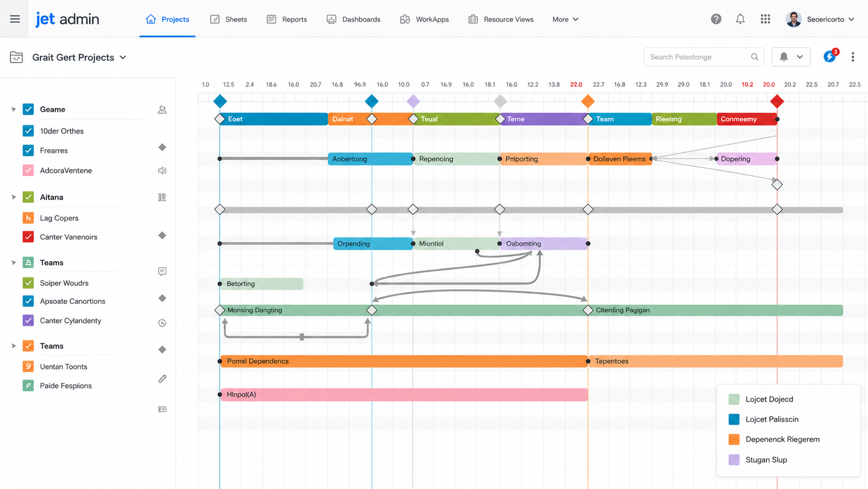Open the help question mark icon
This screenshot has width=868, height=489.
716,19
